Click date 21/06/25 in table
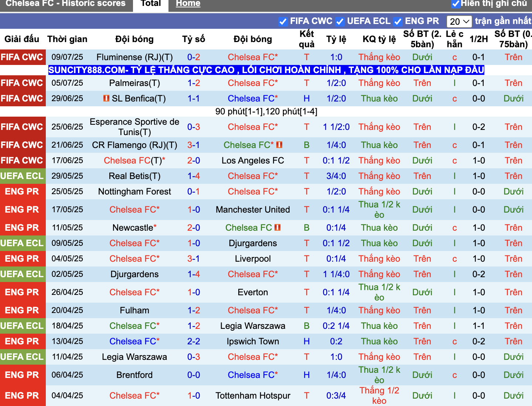 coord(67,145)
